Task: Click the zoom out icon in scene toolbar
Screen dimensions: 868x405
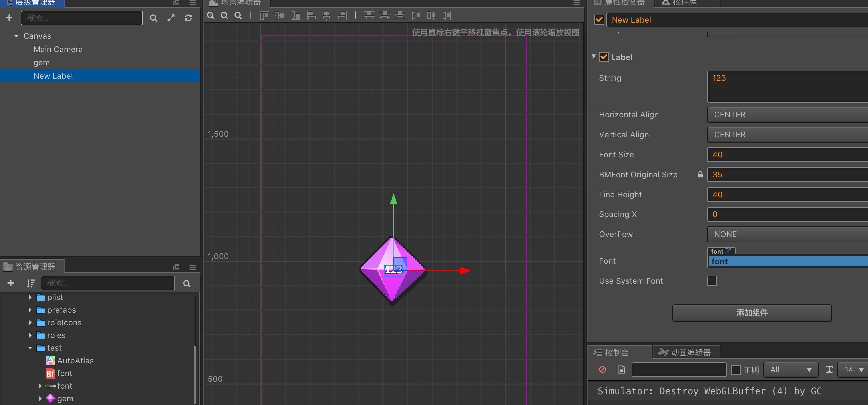Action: tap(224, 16)
